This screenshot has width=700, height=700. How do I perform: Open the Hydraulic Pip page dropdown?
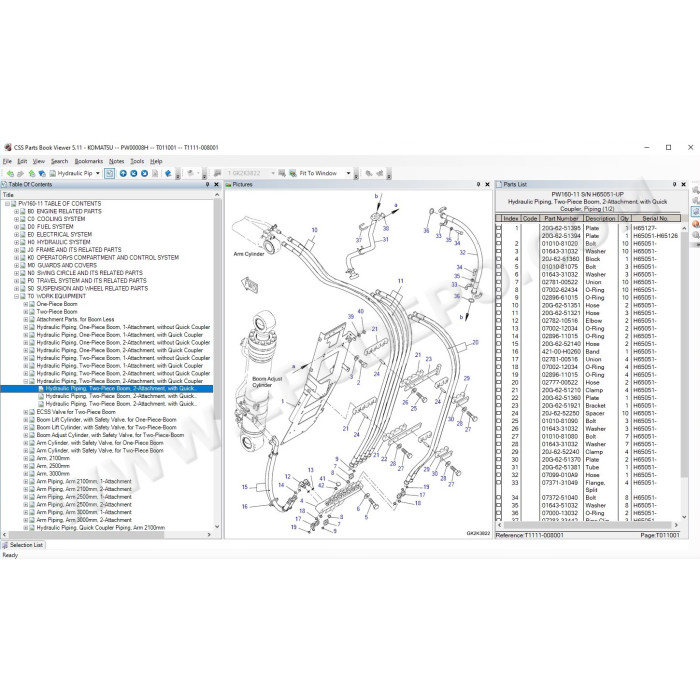pos(98,173)
